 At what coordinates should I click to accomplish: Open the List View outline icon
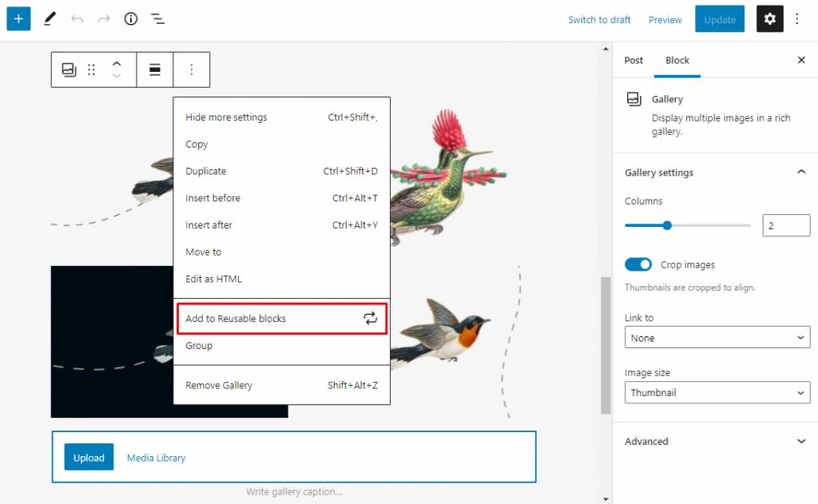(158, 19)
